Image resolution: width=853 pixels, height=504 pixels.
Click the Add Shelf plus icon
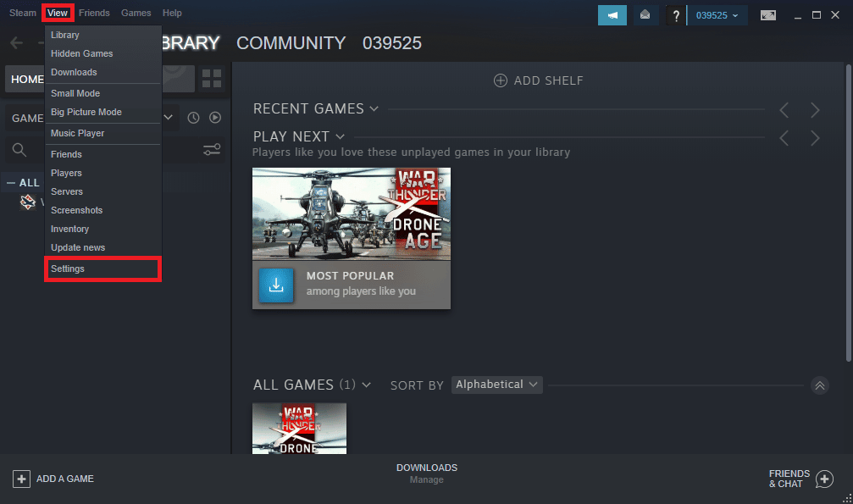click(501, 80)
